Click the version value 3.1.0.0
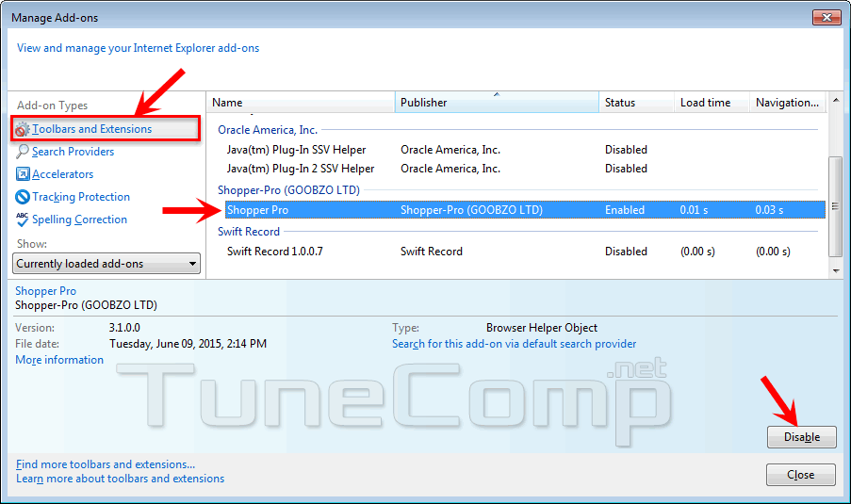 point(124,328)
